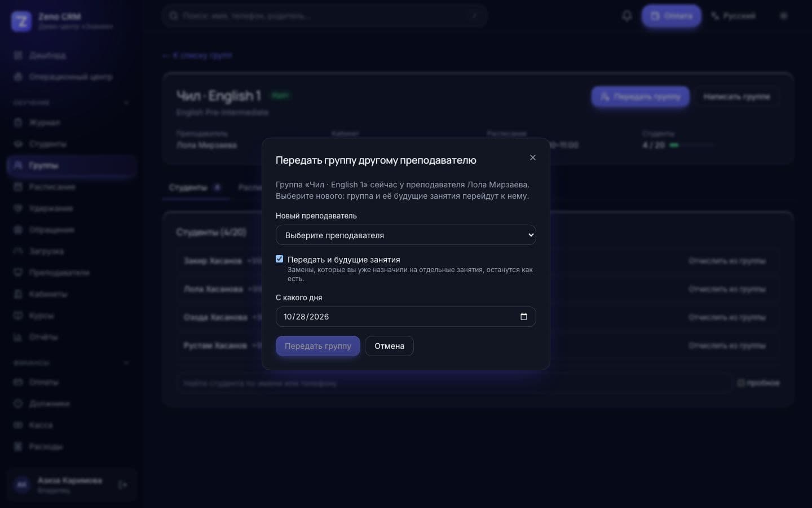Open Курсы in the sidebar
This screenshot has height=508, width=812.
point(72,316)
